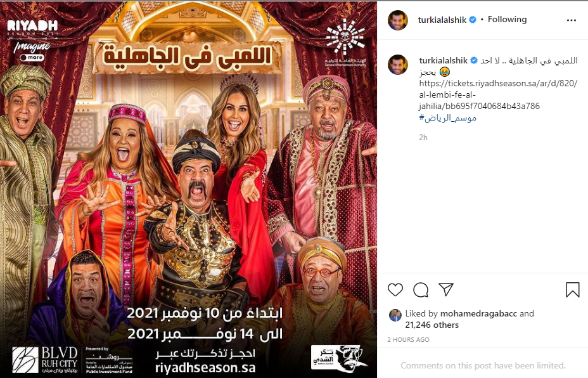Click the turkialalshik profile picture in header

click(397, 20)
